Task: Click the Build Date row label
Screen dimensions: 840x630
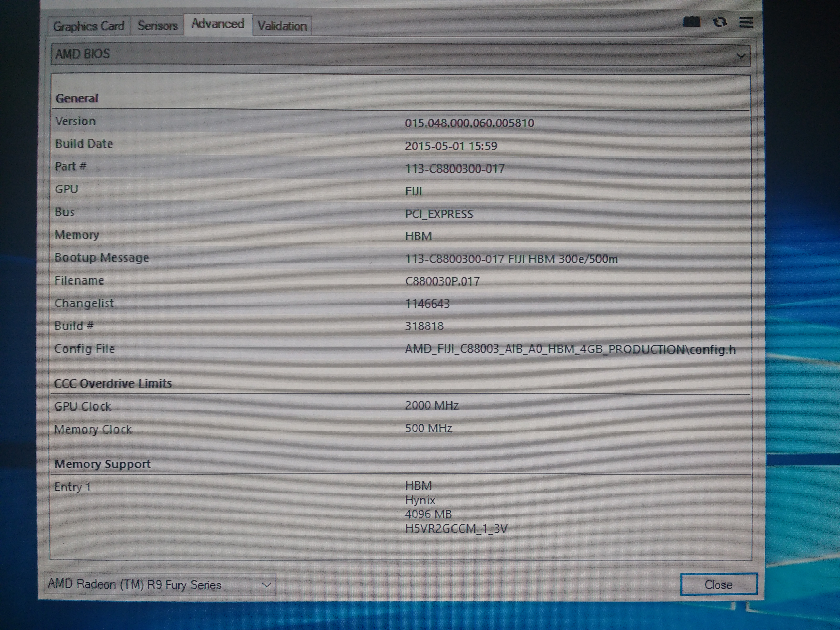Action: (x=84, y=144)
